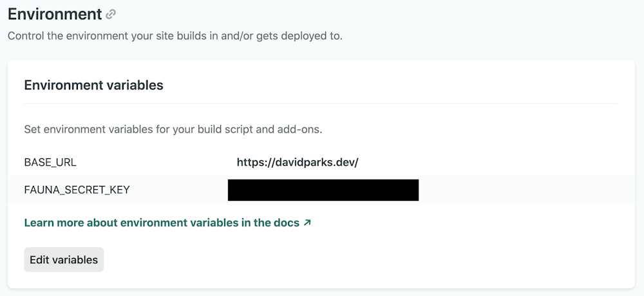Select the BASE_URL variable name
Viewport: 644px width, 296px height.
50,162
